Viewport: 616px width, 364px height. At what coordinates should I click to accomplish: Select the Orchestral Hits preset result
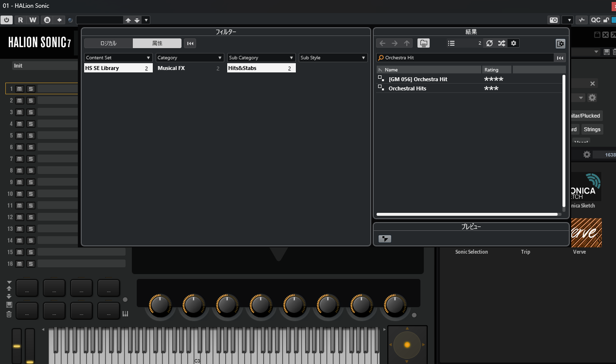tap(407, 88)
